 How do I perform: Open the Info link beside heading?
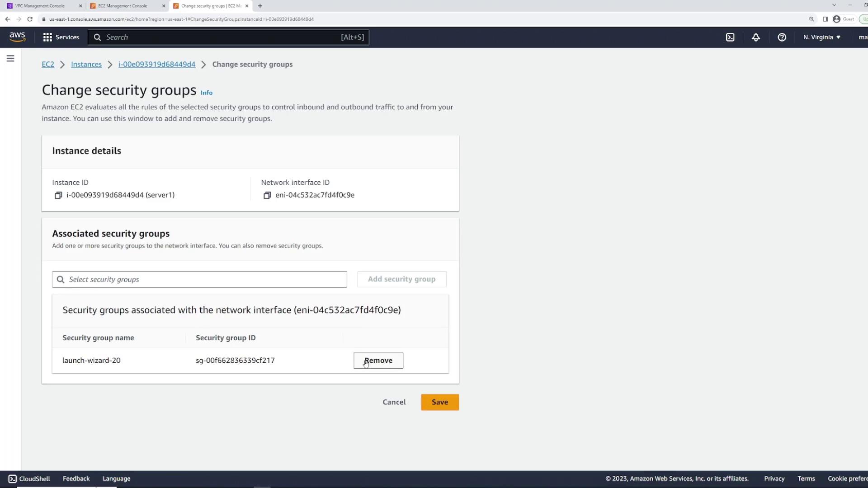(x=206, y=93)
